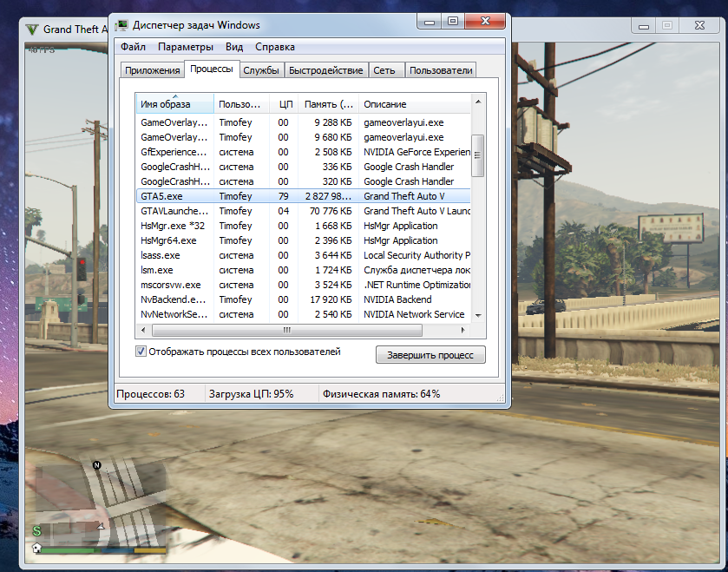
Task: Click the Grand Theft Auto V window icon
Action: tap(31, 30)
